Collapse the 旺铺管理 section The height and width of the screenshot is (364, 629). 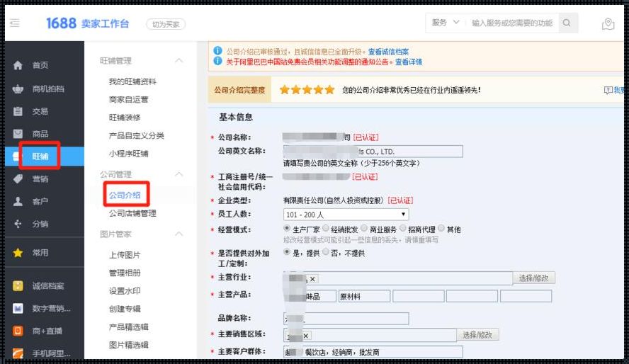(179, 61)
